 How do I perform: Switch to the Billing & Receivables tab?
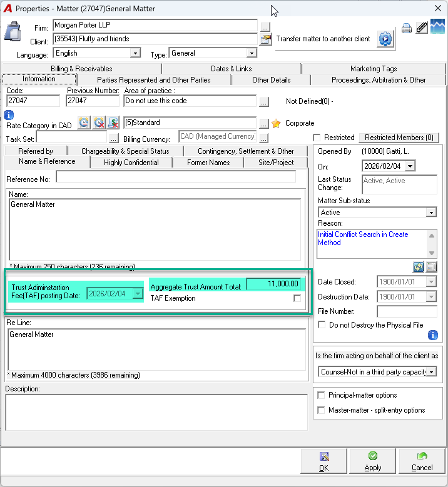[81, 69]
